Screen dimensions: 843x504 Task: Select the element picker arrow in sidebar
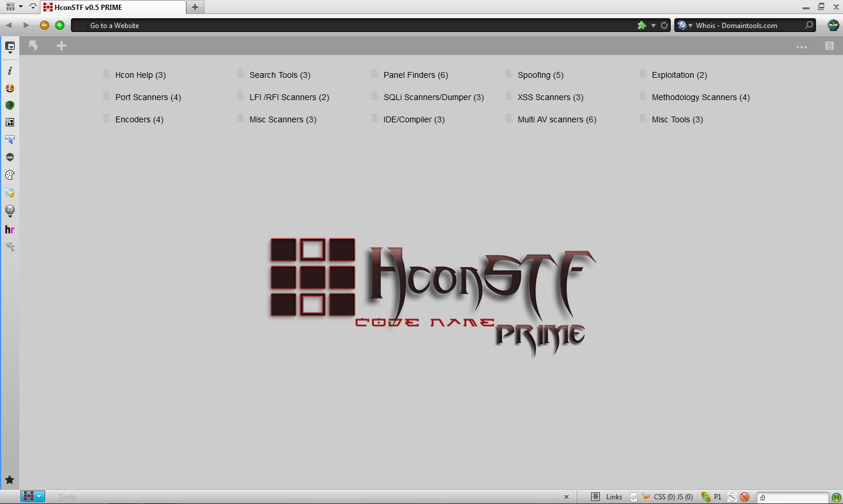point(9,139)
